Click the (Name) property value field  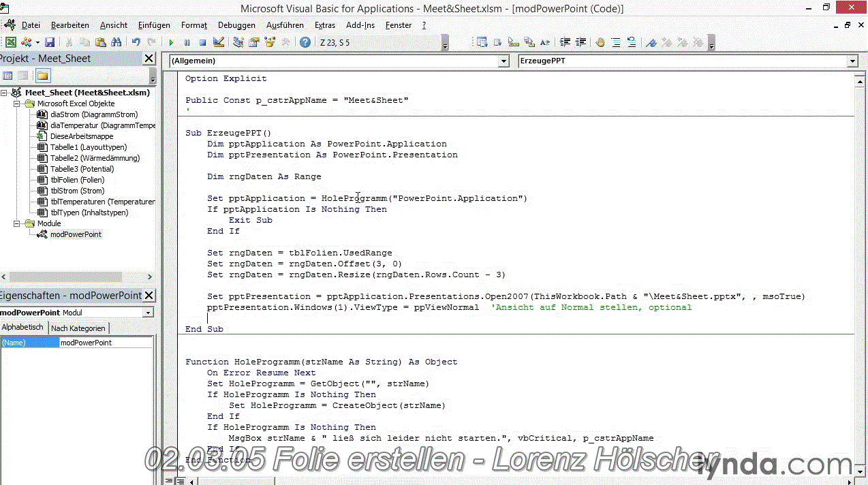point(106,343)
